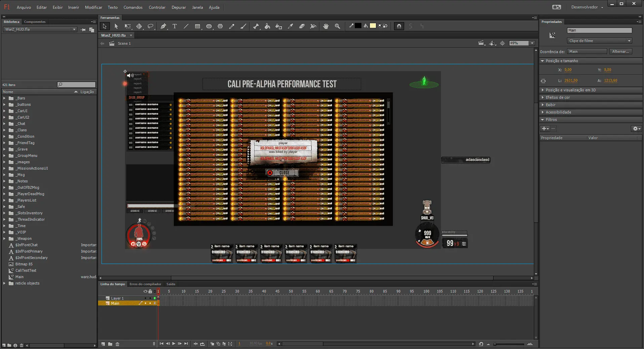Toggle Layer 1 lock dot
Image resolution: width=644 pixels, height=349 pixels.
click(150, 298)
